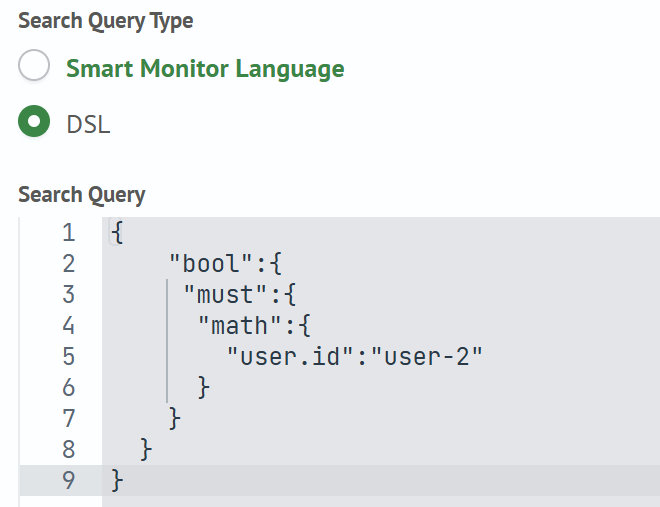660x507 pixels.
Task: Click the Smart Monitor Language label
Action: pos(205,69)
